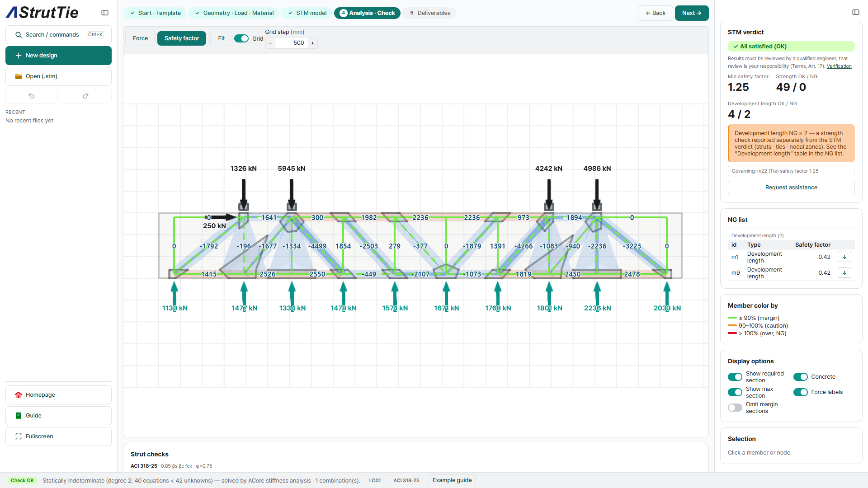The height and width of the screenshot is (488, 868).
Task: Switch view to Force mode
Action: (140, 38)
